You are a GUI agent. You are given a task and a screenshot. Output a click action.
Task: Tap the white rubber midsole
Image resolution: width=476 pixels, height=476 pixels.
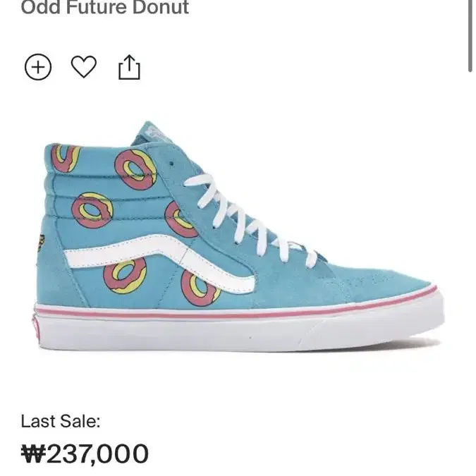[x=240, y=334]
